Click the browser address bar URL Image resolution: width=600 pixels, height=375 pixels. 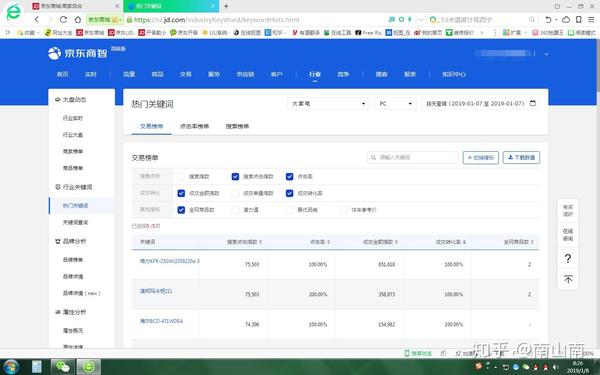click(x=216, y=20)
